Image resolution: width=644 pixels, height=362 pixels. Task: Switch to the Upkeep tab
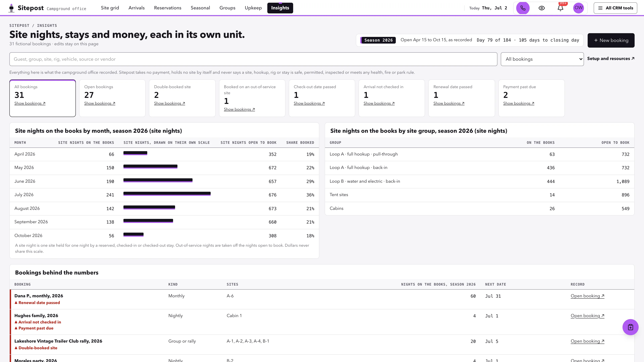[x=253, y=8]
